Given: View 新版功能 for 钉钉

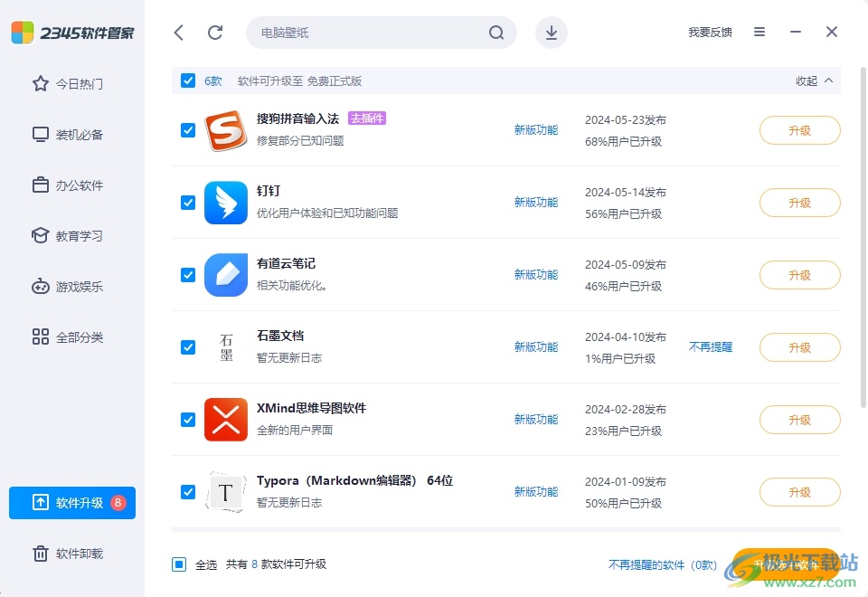Looking at the screenshot, I should tap(536, 202).
